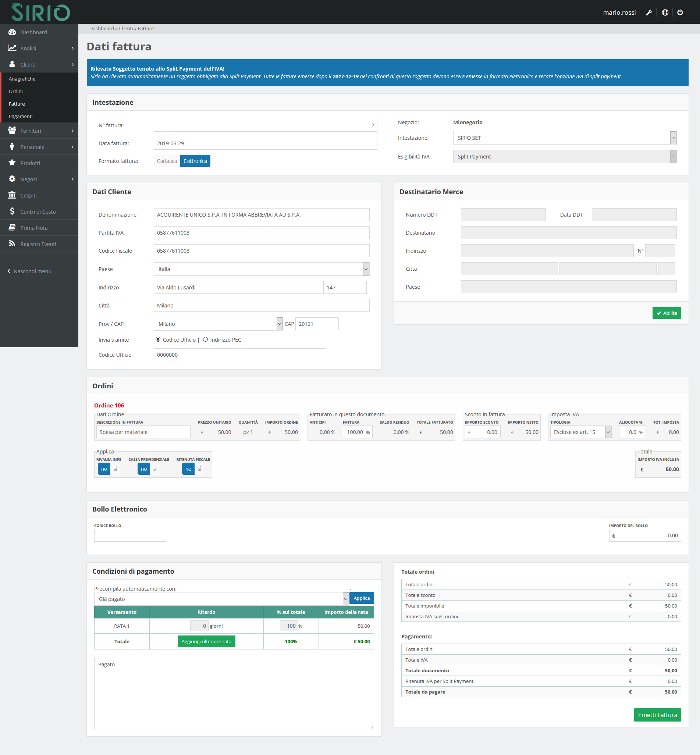Open the help lifebuoy icon

click(x=665, y=13)
